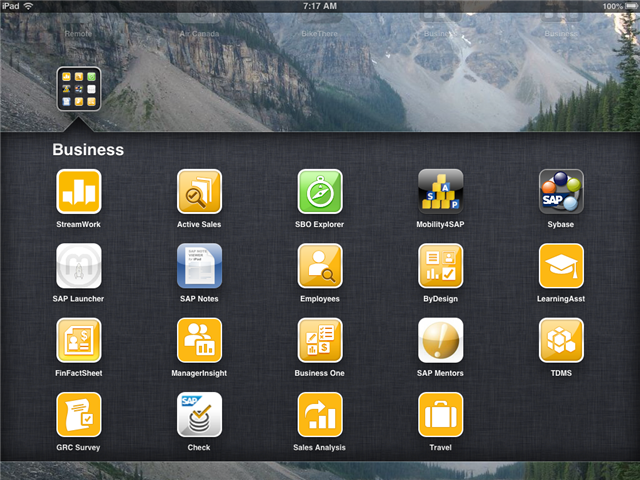Image resolution: width=640 pixels, height=480 pixels.
Task: Open the Sybase app
Action: [561, 191]
